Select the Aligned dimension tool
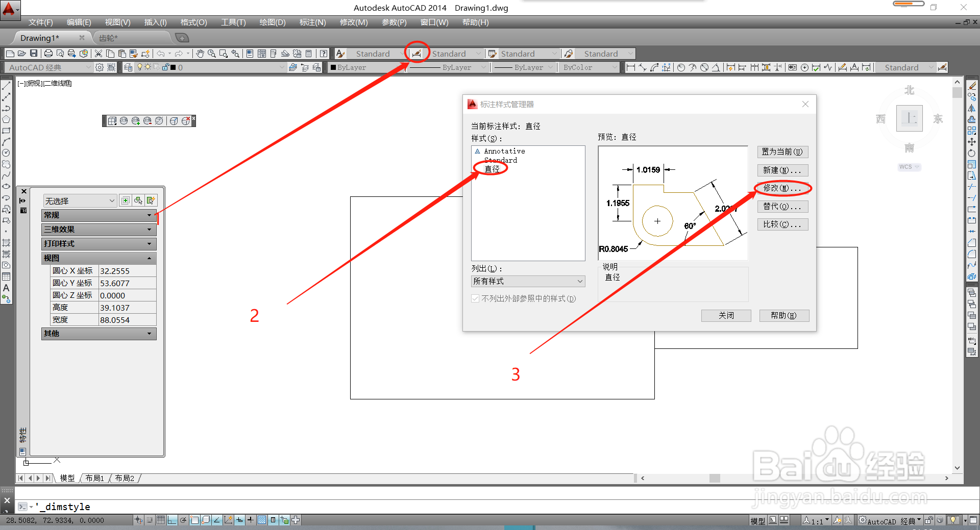 coord(643,67)
